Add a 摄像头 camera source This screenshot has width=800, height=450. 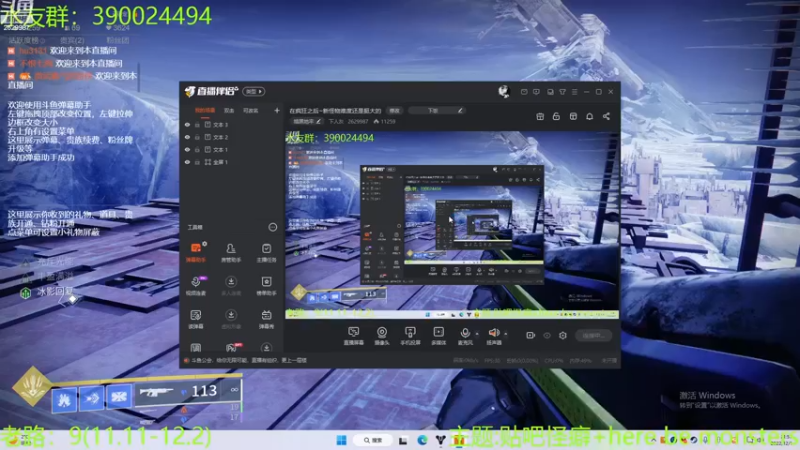click(381, 335)
